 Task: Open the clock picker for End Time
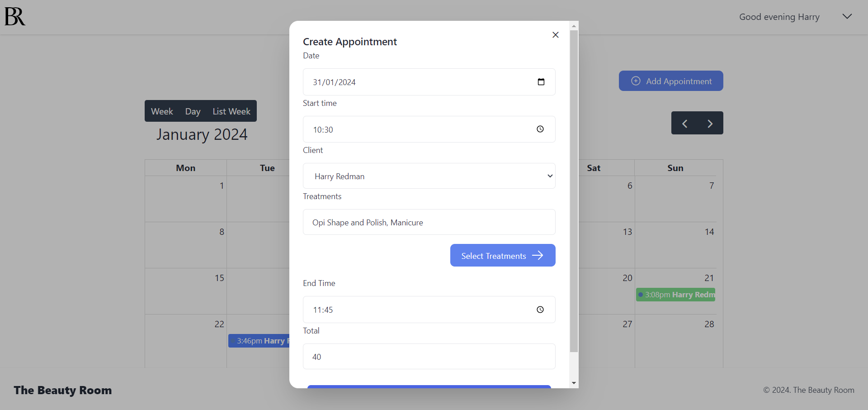540,310
